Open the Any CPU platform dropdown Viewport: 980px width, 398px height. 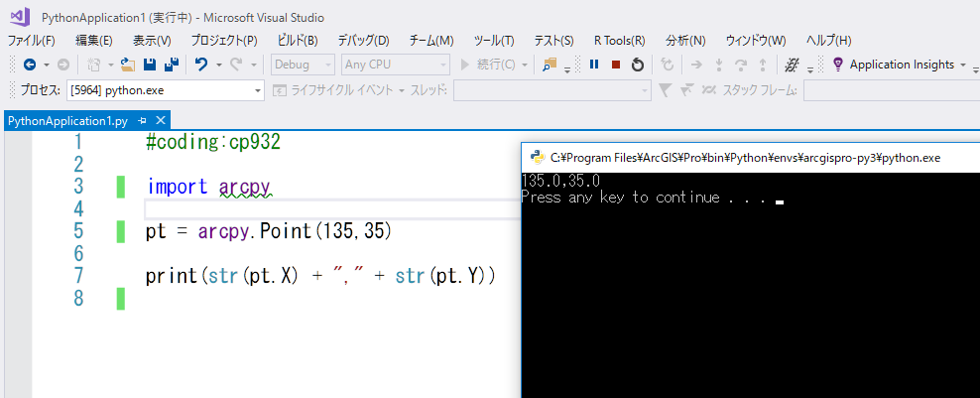click(396, 65)
